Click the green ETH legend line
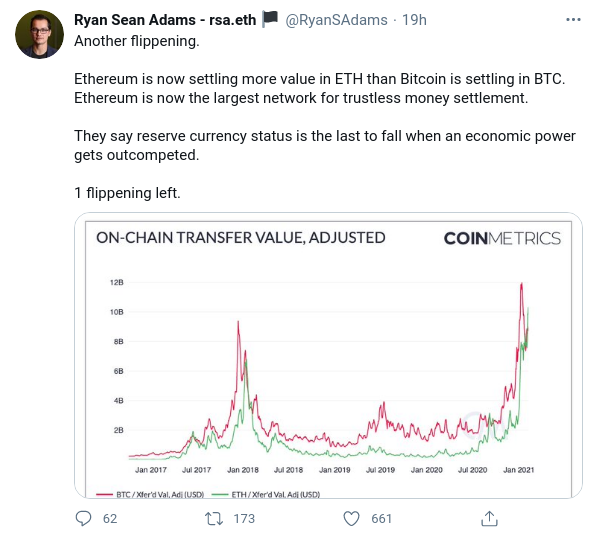The image size is (598, 538). click(x=220, y=495)
